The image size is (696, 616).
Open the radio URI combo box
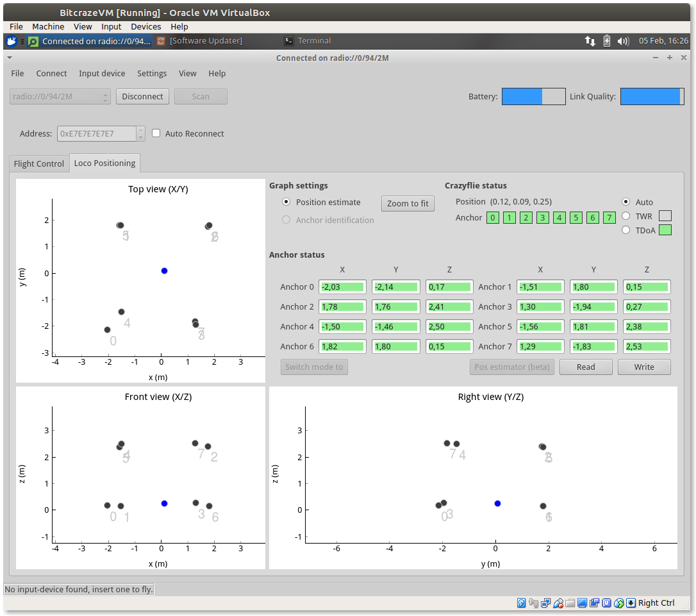60,96
